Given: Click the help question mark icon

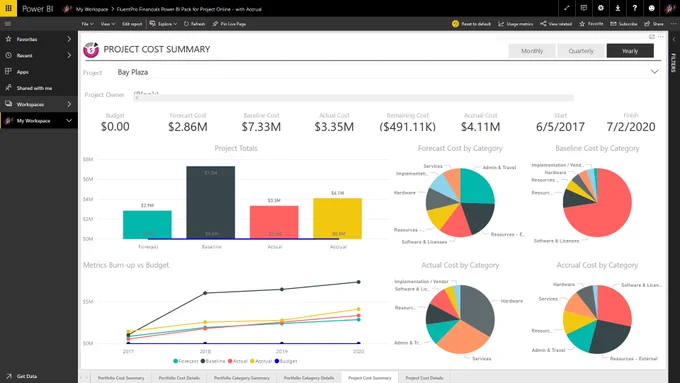Looking at the screenshot, I should pos(634,8).
